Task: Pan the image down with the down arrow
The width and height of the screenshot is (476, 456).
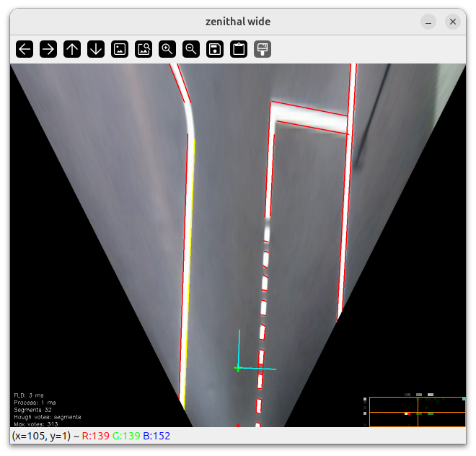Action: coord(96,49)
